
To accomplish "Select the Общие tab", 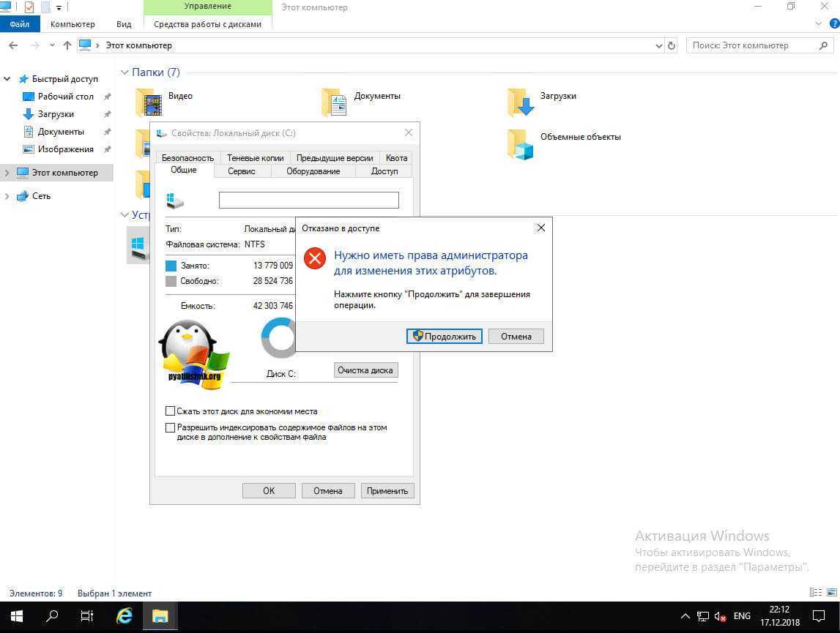I will [184, 170].
